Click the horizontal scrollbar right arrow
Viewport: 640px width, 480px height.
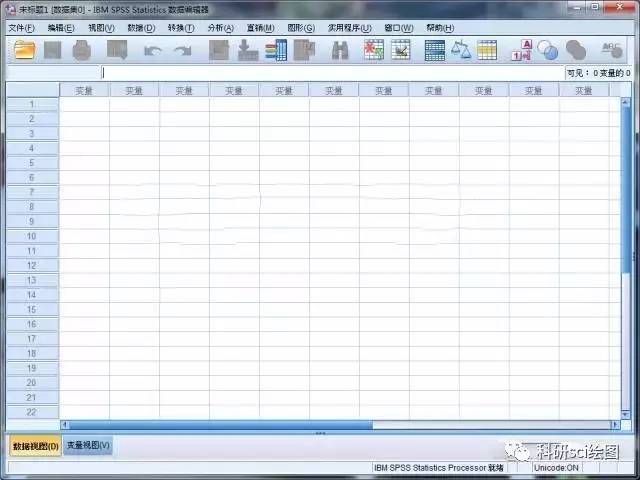pos(615,425)
